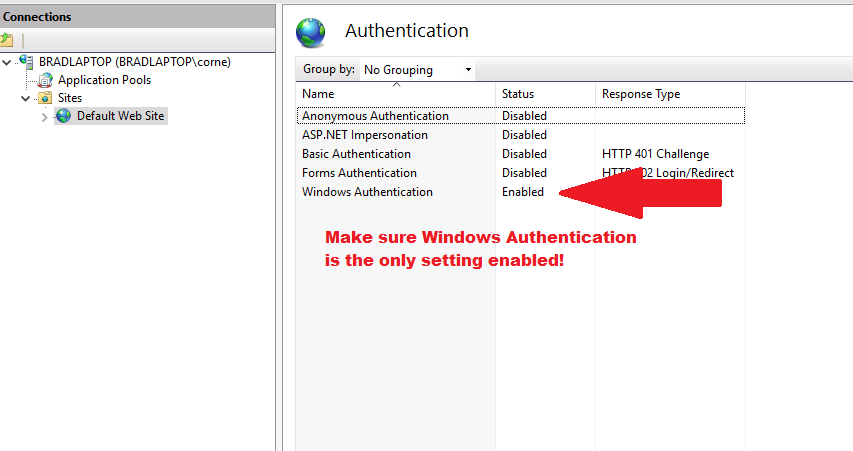Select the Windows Authentication row
The height and width of the screenshot is (451, 853).
point(367,192)
